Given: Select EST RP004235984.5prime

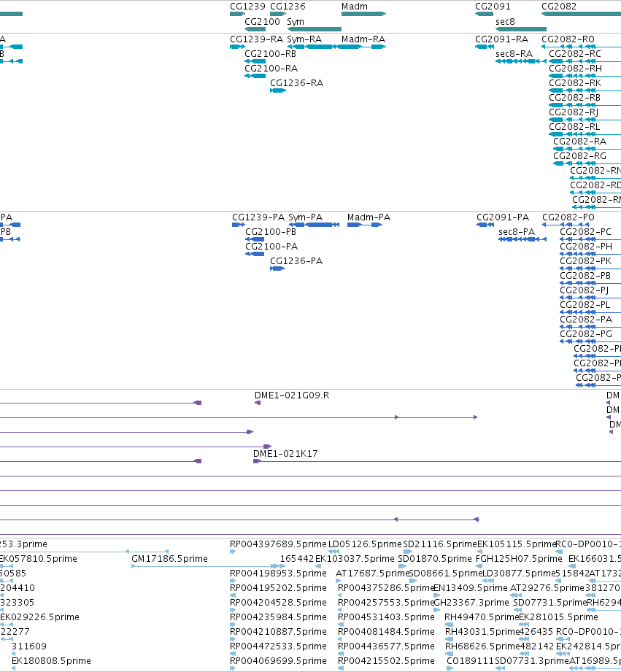Looking at the screenshot, I should (233, 625).
